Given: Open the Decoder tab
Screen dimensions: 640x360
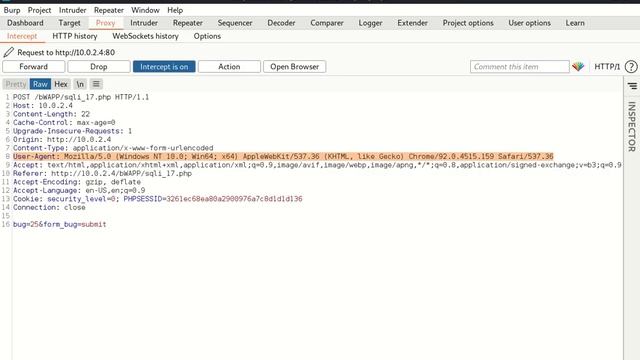Looking at the screenshot, I should tap(281, 23).
